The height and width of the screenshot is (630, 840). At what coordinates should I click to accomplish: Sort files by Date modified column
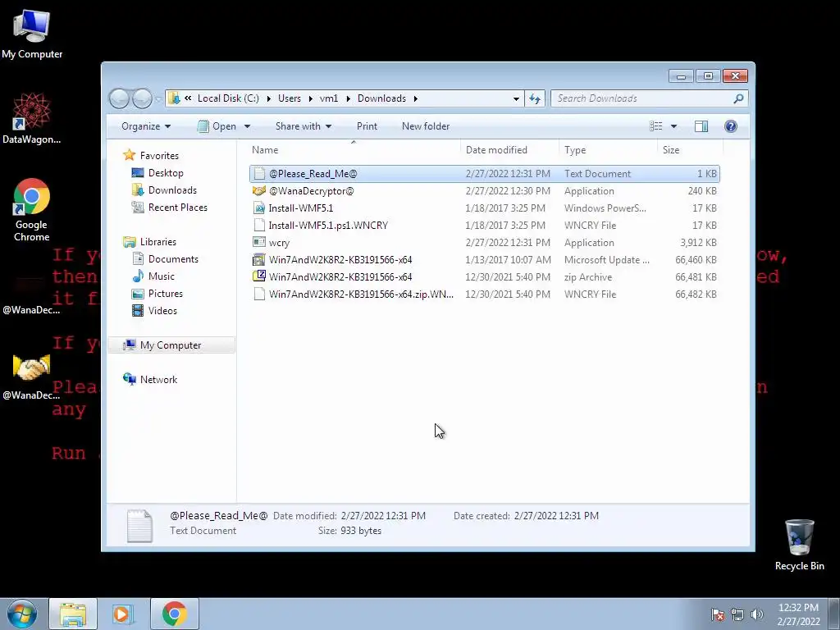coord(509,150)
